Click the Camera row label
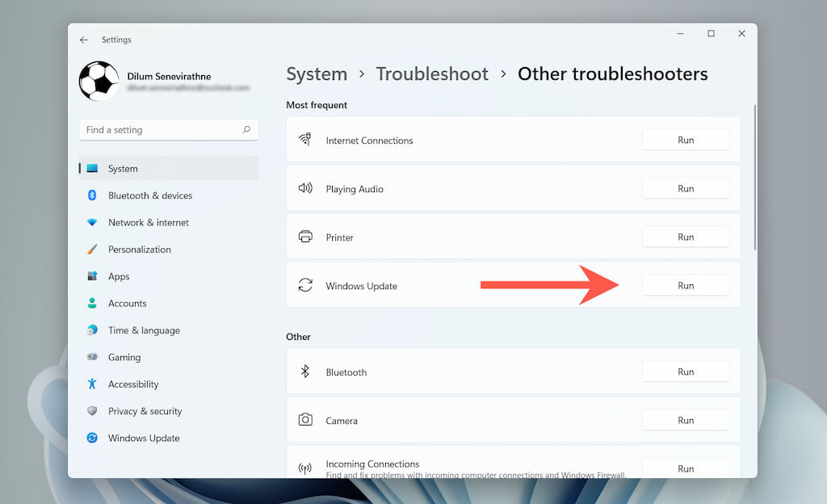The image size is (827, 504). [x=342, y=421]
